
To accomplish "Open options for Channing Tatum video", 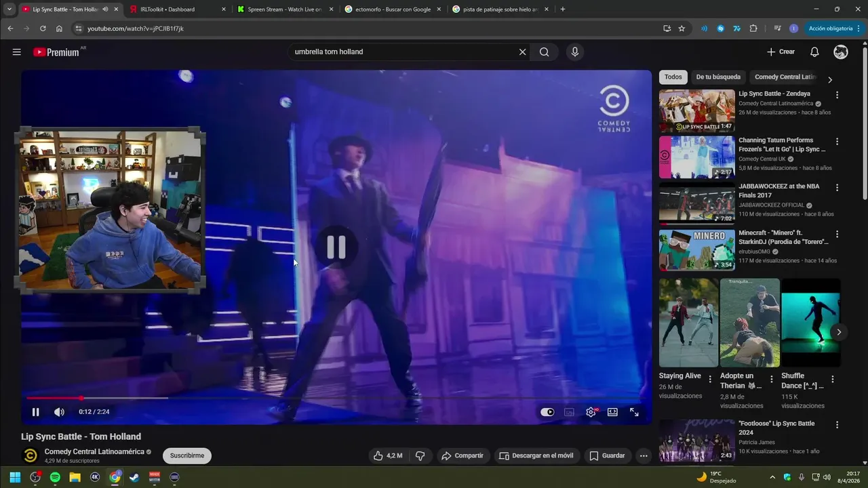I will coord(837,142).
